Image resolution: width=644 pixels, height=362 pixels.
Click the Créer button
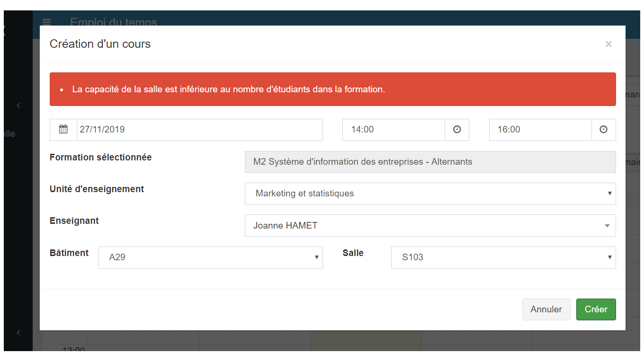point(596,309)
